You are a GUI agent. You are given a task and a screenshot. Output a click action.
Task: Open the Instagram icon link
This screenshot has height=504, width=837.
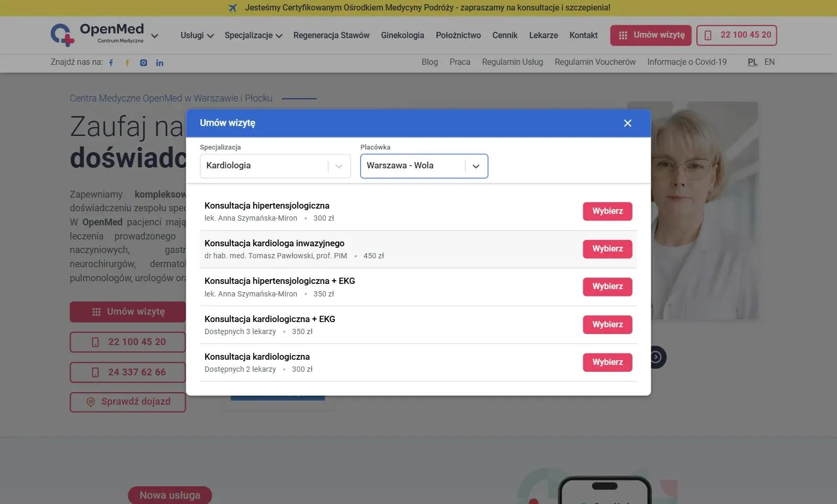click(143, 63)
